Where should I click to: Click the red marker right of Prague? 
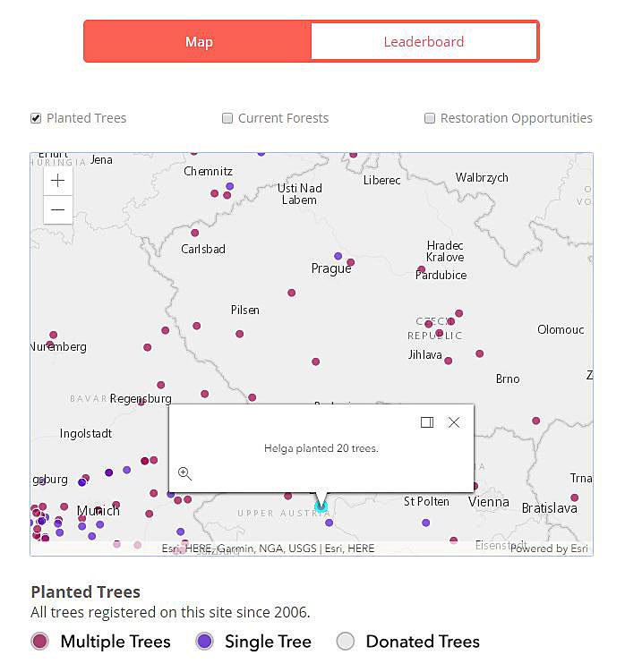coord(350,262)
